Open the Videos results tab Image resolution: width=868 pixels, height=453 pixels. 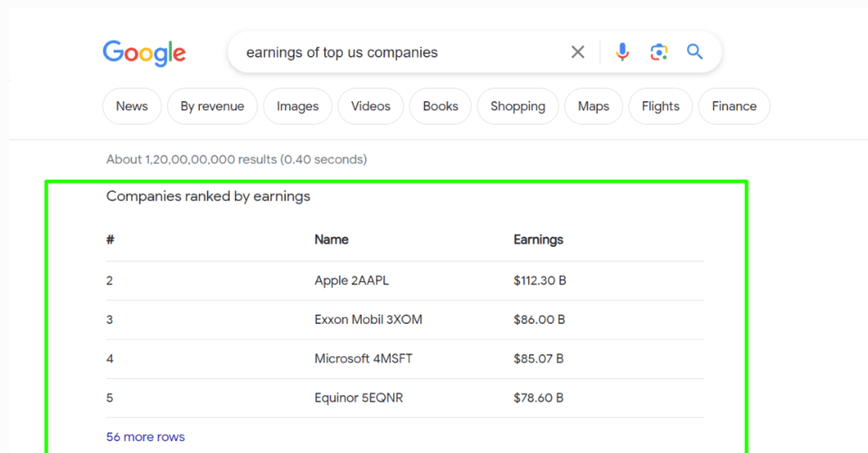(371, 107)
